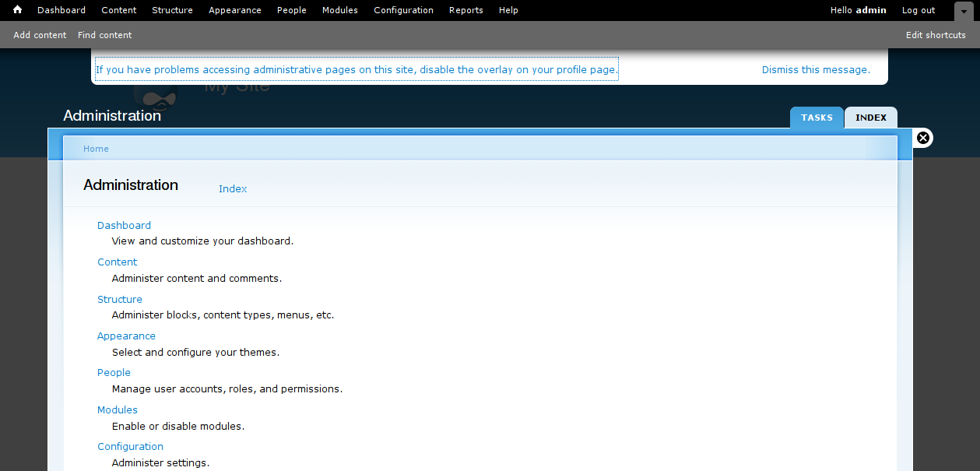The height and width of the screenshot is (471, 980).
Task: Click the home icon in admin toolbar
Action: [17, 10]
